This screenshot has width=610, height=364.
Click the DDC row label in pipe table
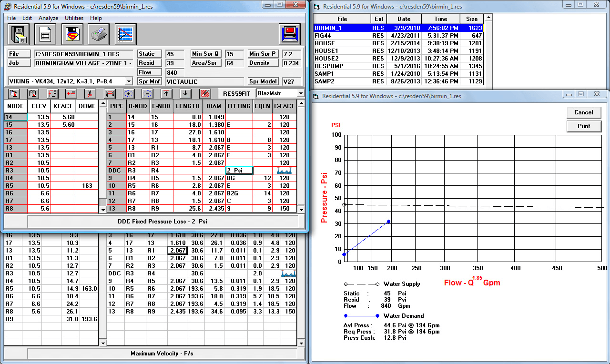point(116,170)
